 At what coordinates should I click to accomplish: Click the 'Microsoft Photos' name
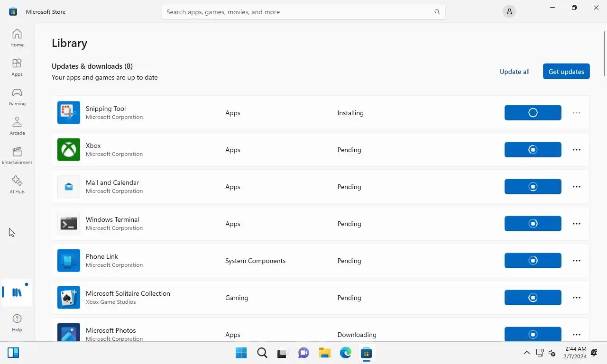[x=111, y=330]
